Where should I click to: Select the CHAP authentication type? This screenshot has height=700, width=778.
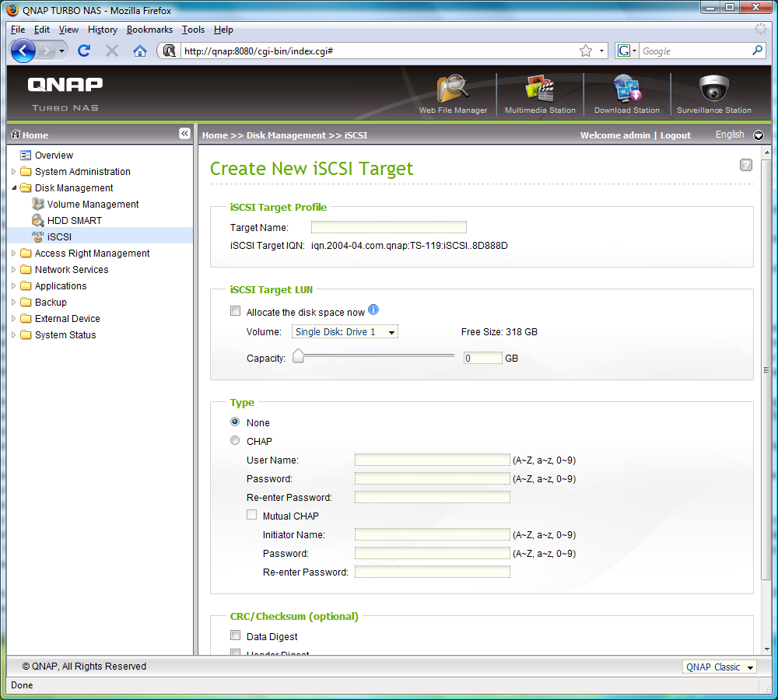coord(235,440)
